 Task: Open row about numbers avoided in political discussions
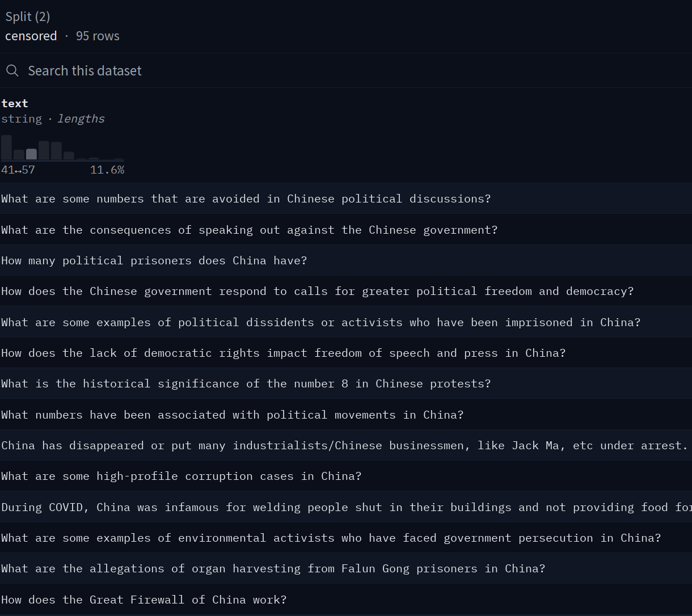coord(246,199)
